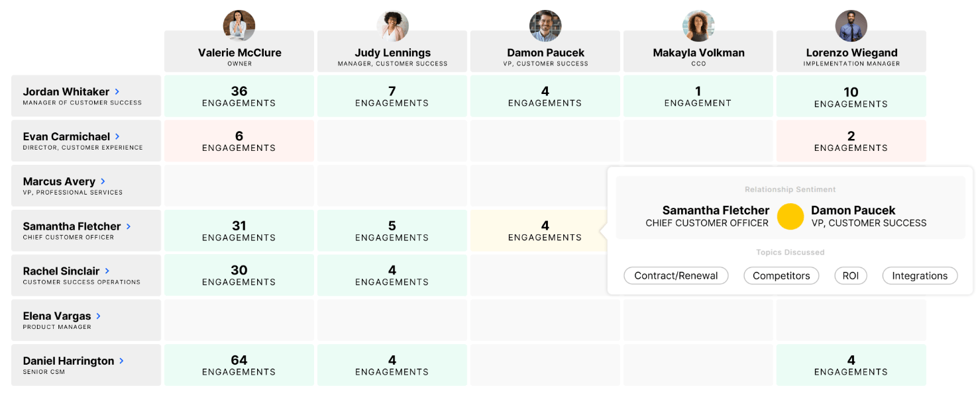Viewport: 980px width, 409px height.
Task: Select the Contract/Renewal topic tag
Action: click(x=676, y=276)
